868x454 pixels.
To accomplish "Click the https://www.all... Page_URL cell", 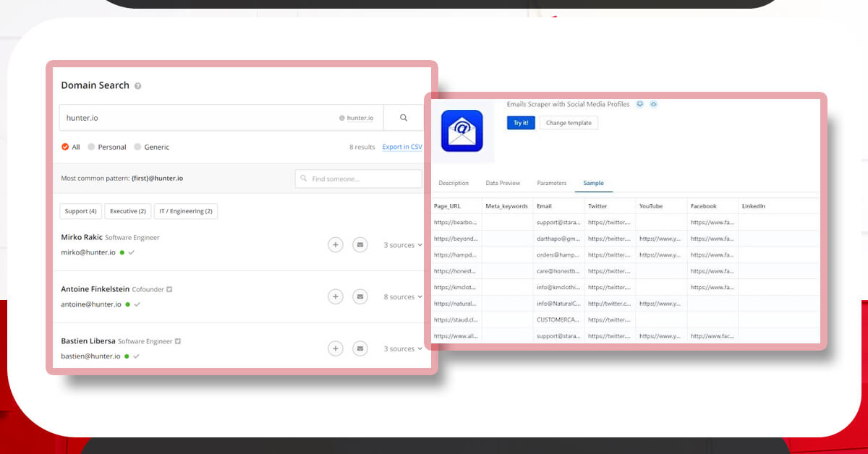I will 456,336.
